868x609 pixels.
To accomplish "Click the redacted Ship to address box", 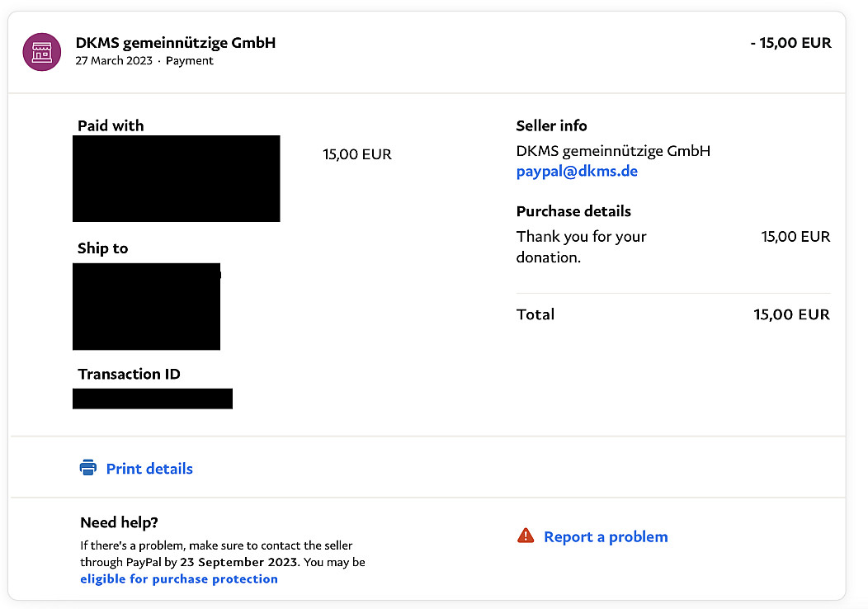I will point(146,306).
